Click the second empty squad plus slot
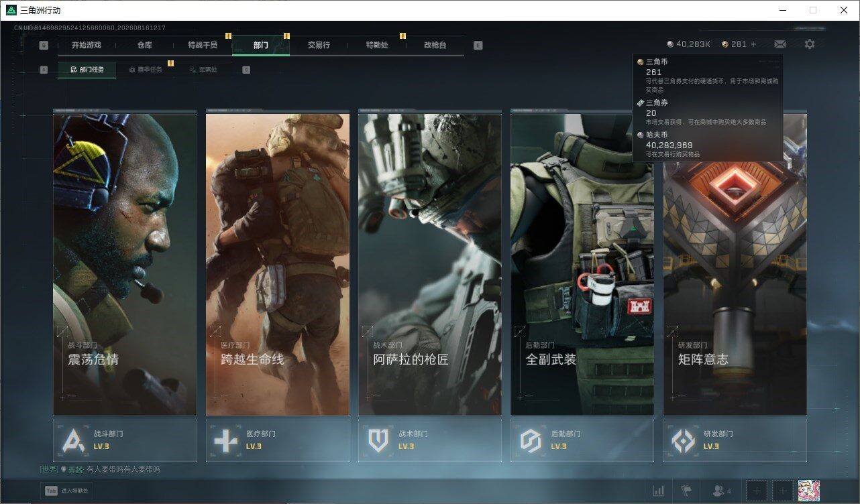The image size is (860, 504). pos(783,491)
